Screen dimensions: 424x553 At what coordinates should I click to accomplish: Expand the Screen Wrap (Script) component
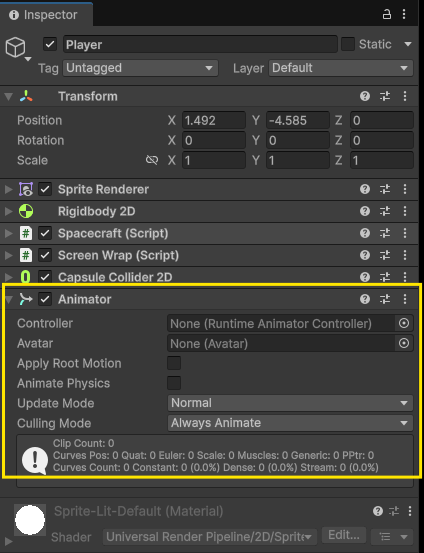pyautogui.click(x=8, y=255)
